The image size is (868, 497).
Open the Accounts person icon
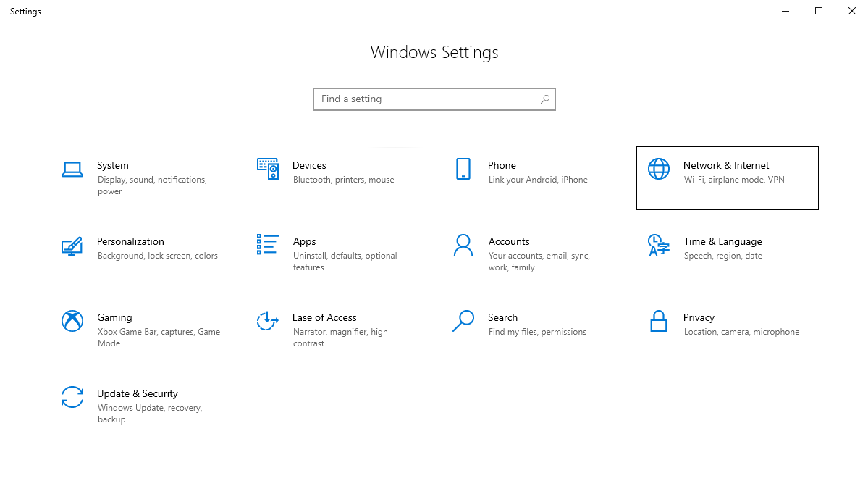point(463,246)
